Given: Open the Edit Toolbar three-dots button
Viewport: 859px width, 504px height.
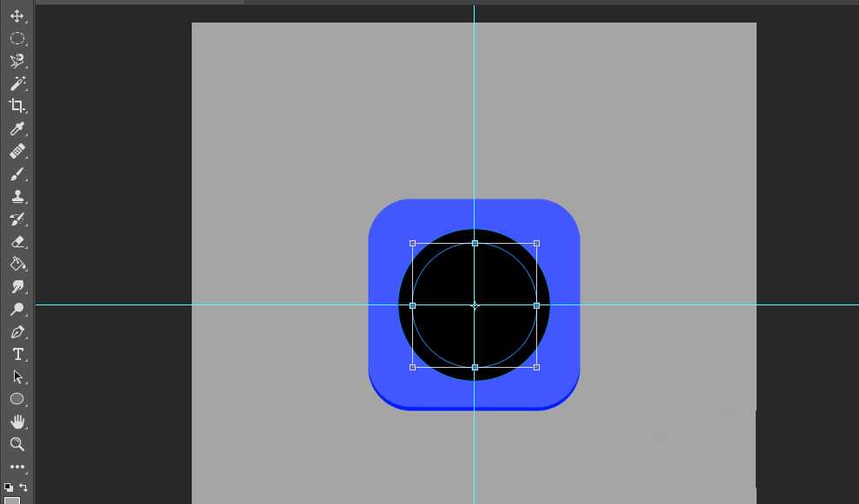Looking at the screenshot, I should coord(16,467).
